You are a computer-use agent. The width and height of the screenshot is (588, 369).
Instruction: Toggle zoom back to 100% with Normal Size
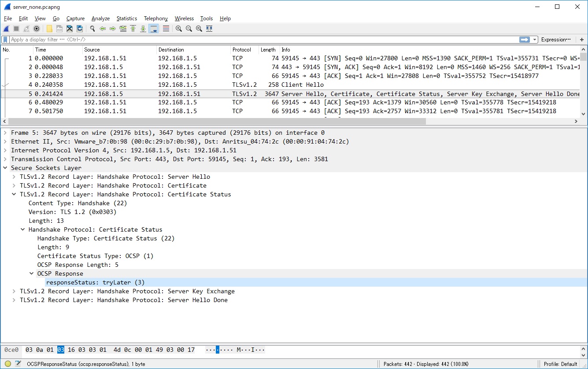point(199,28)
